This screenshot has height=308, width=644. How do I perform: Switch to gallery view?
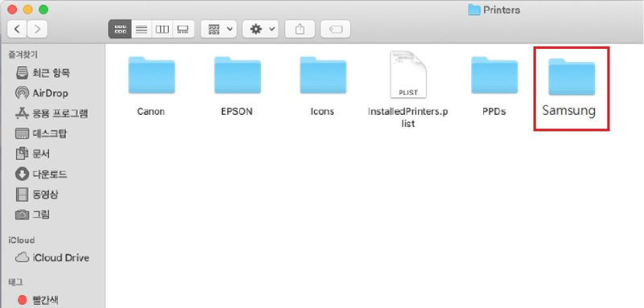click(x=184, y=29)
